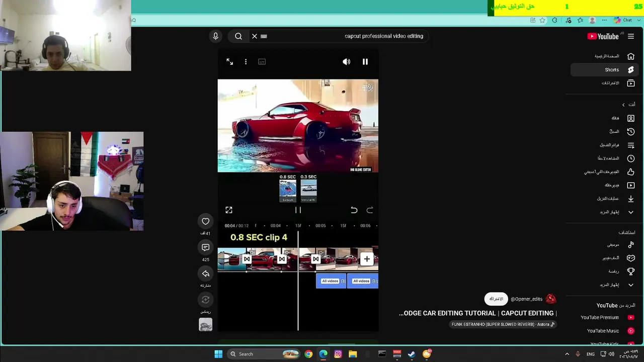644x362 pixels.
Task: Click the Opener_edits channel avatar
Action: point(551,299)
